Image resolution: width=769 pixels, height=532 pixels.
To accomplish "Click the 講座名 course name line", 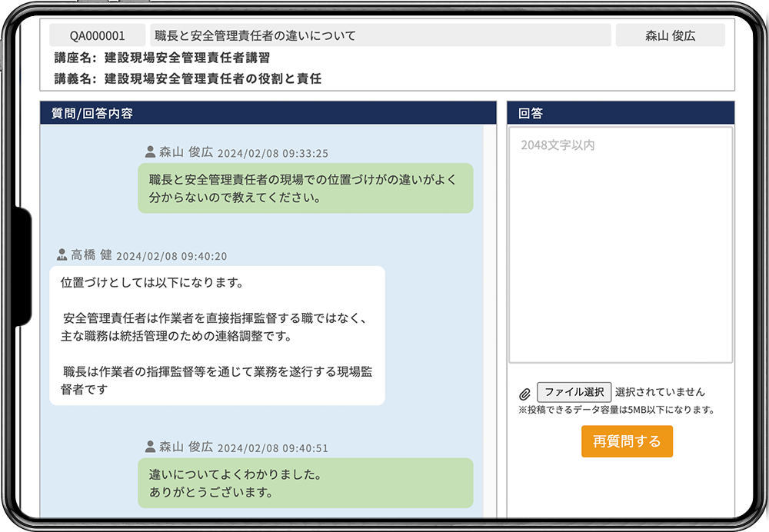I will click(162, 58).
